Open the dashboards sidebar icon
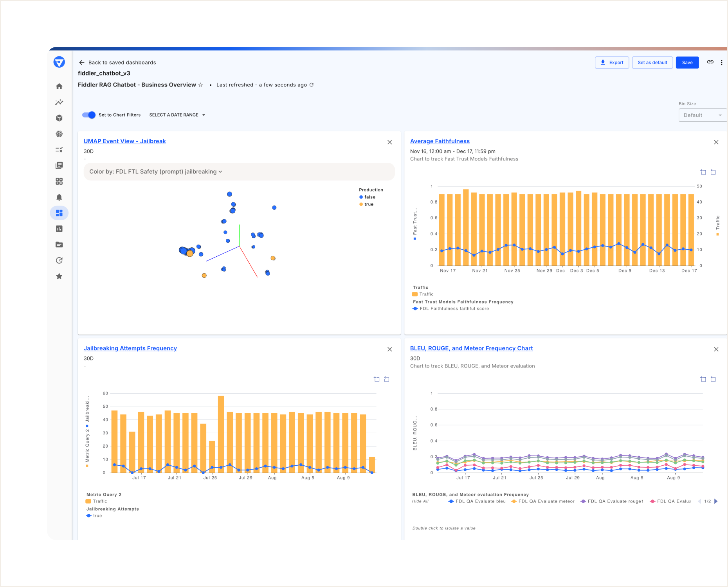Screen dimensions: 728x587 click(59, 213)
